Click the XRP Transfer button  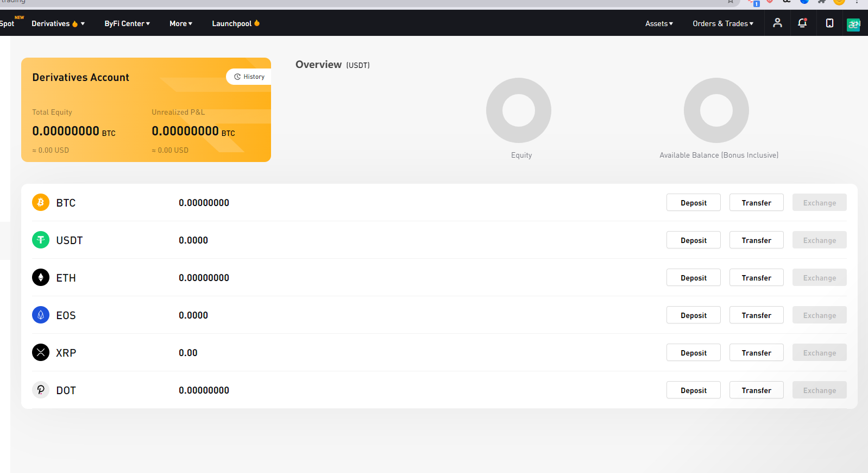coord(757,352)
